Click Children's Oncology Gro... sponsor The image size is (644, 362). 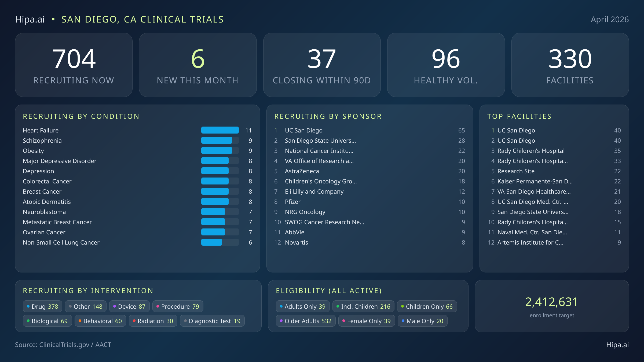pos(369,181)
